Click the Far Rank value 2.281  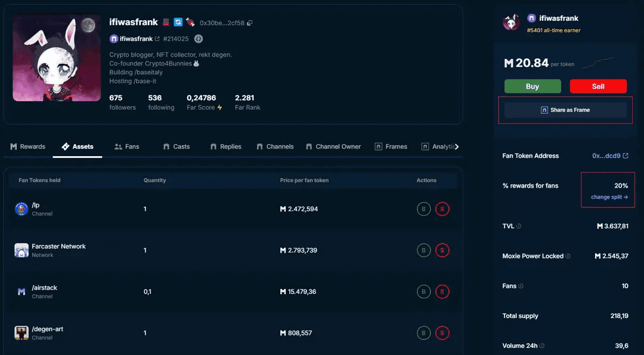pos(244,98)
